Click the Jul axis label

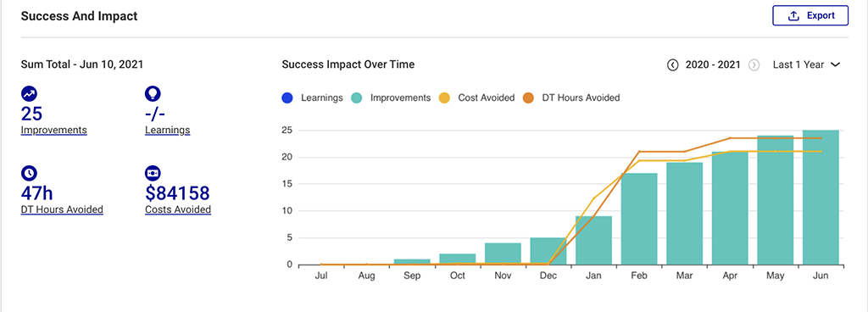(x=321, y=276)
